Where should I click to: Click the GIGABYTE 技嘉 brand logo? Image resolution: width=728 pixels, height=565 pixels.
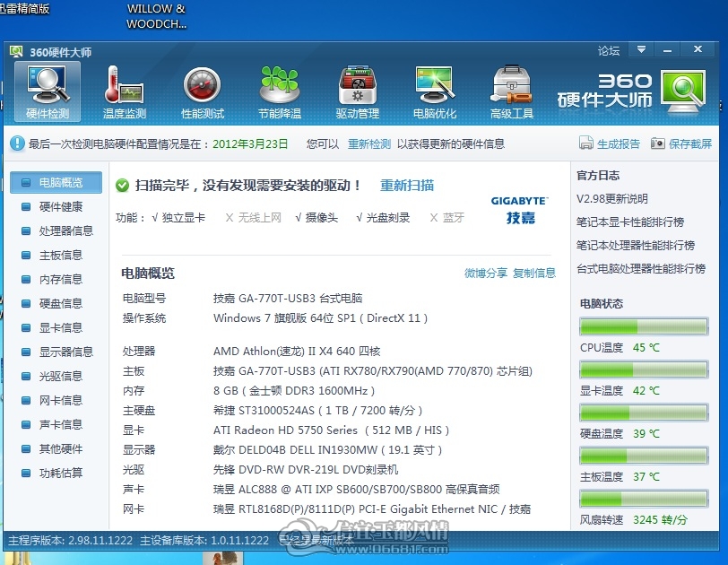pos(520,211)
